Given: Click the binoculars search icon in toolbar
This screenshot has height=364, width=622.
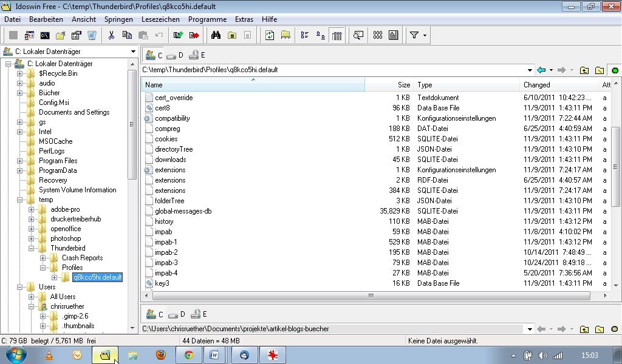Looking at the screenshot, I should pos(216,35).
